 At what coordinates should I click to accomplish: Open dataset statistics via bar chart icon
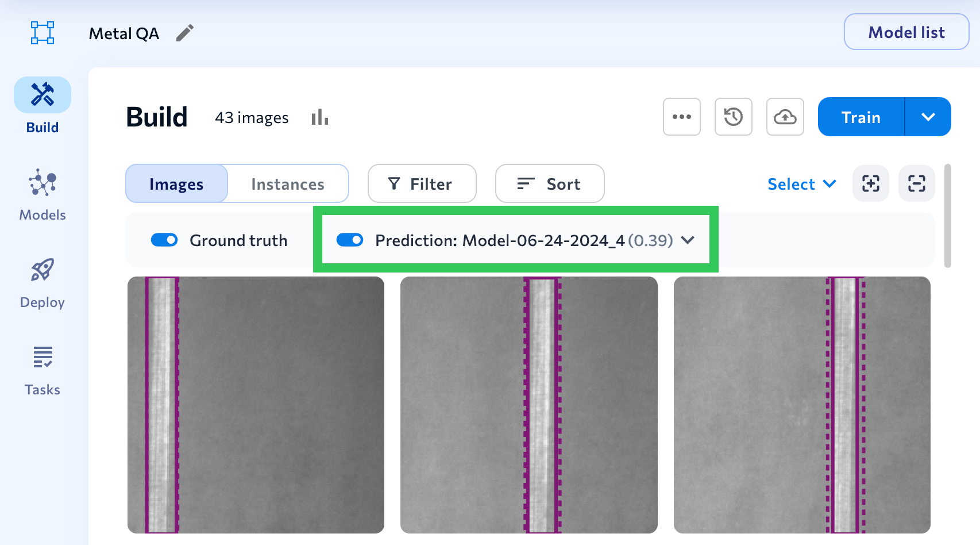319,117
